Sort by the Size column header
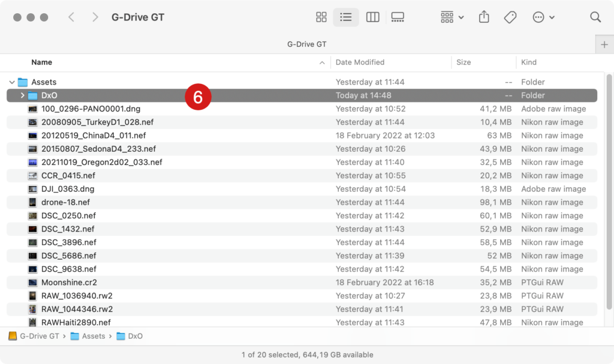Image resolution: width=614 pixels, height=364 pixels. pos(463,62)
